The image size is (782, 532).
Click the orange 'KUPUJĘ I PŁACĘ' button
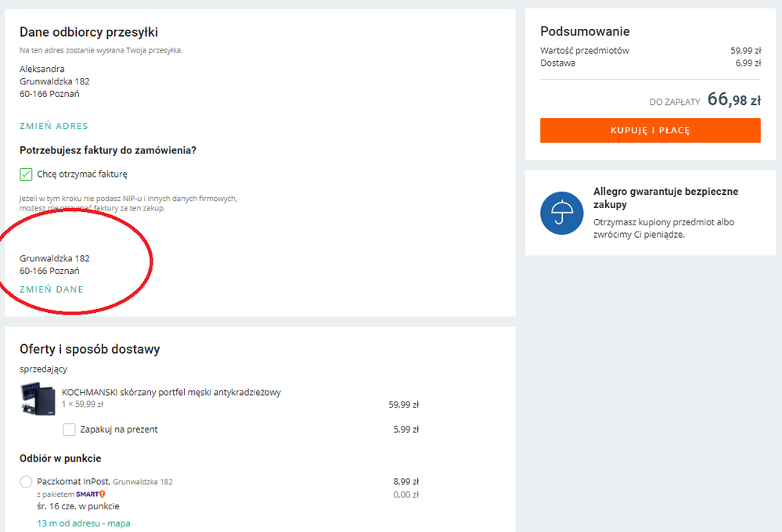(x=650, y=130)
